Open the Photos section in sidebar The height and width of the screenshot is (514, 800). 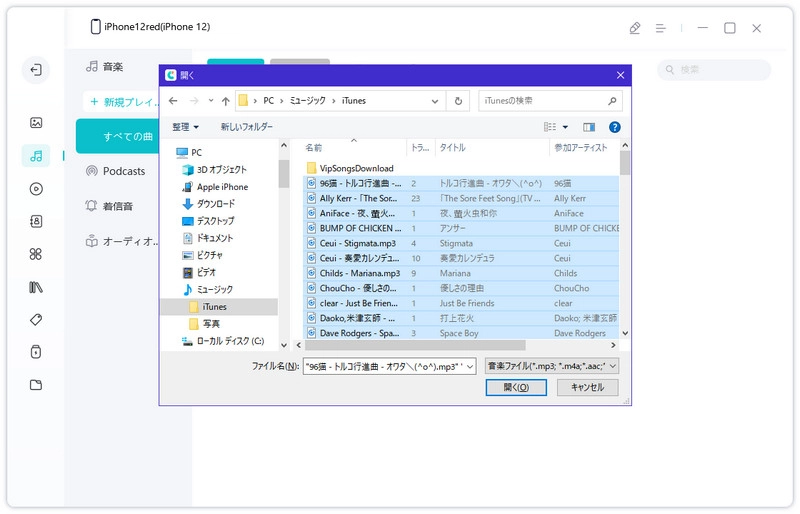coord(36,123)
